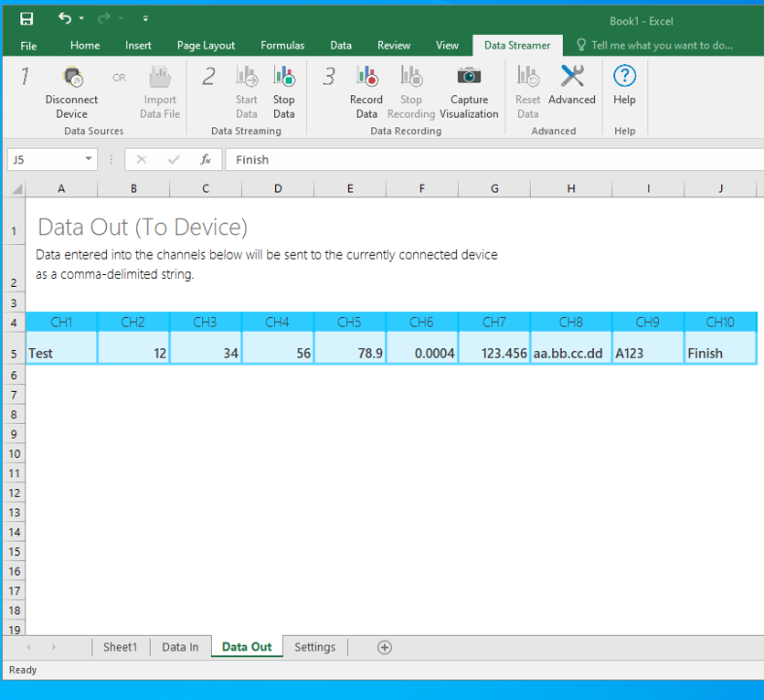Viewport: 764px width, 700px height.
Task: Click the Capture Visualization camera icon
Action: (x=469, y=78)
